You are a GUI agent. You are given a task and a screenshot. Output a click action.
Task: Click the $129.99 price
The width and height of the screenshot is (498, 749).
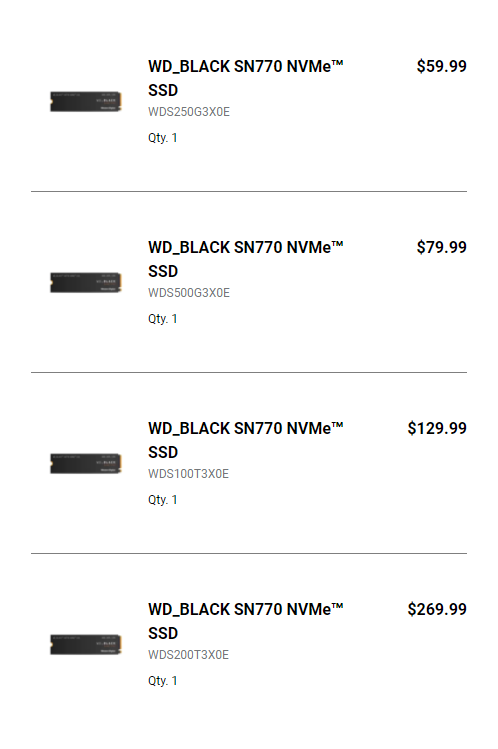[437, 428]
